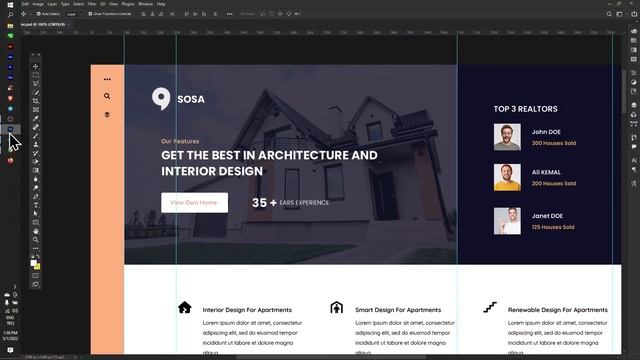Select the Dodge tool
Screen dimensions: 640x360
coord(36,188)
